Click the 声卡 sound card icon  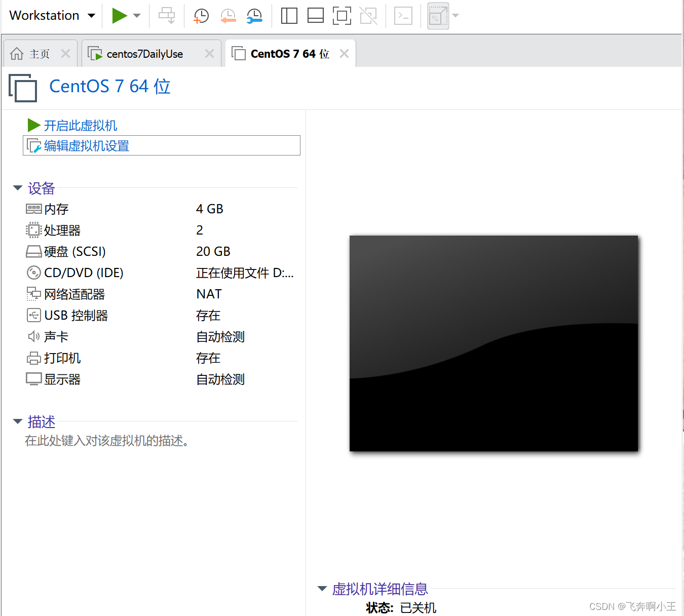[x=33, y=336]
